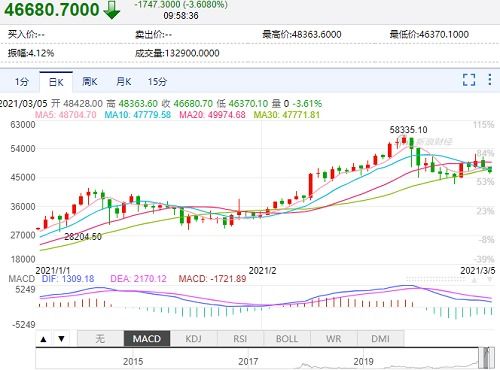
Task: Switch to the 1分 chart tab
Action: 21,82
